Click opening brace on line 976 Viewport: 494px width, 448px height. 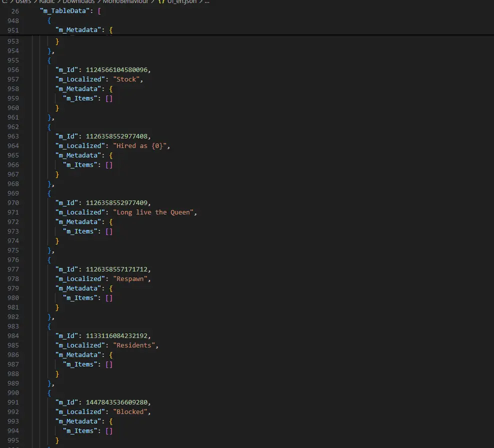coord(49,260)
